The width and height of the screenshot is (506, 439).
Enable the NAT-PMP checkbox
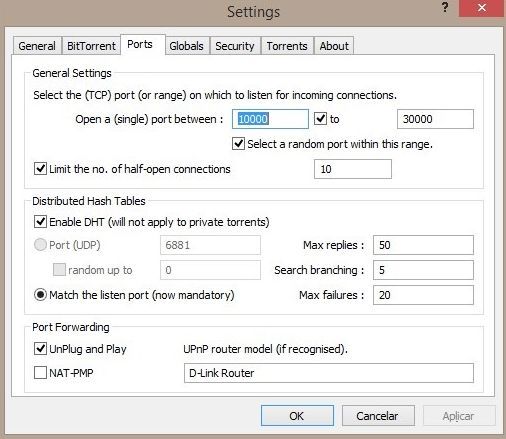tap(40, 373)
